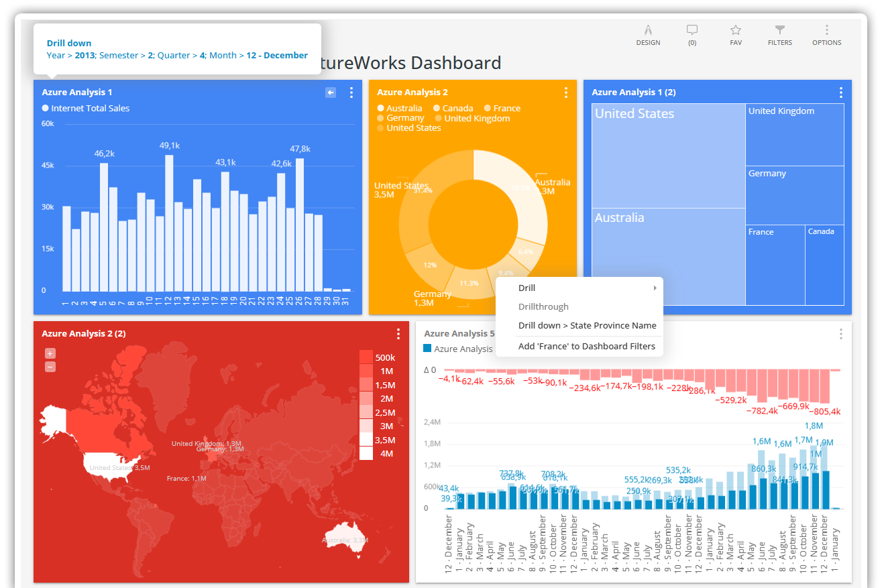The image size is (882, 588).
Task: Click the Canada tile in treemap
Action: point(824,265)
